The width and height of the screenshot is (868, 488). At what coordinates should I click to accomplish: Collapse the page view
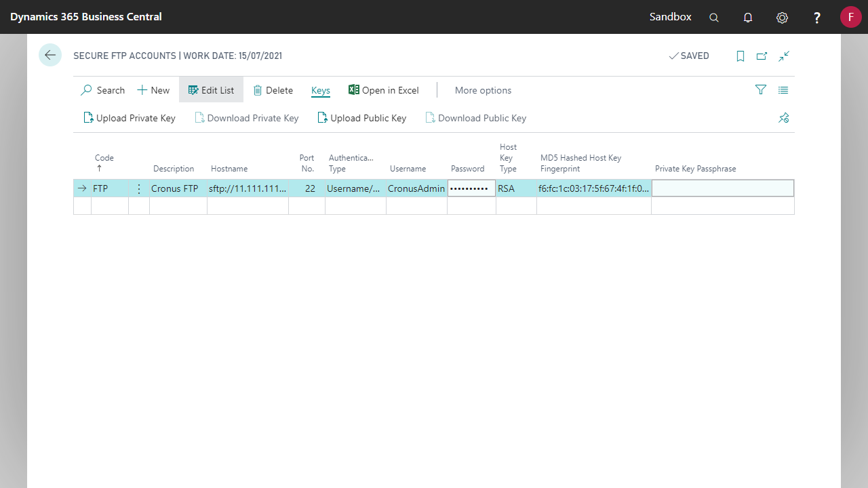(x=784, y=56)
